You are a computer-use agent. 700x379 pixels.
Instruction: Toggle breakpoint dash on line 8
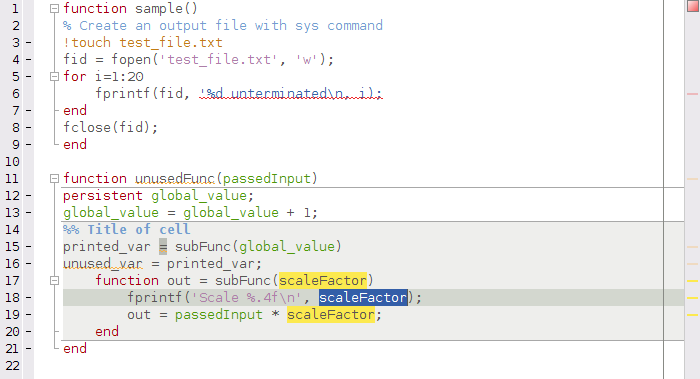point(29,128)
